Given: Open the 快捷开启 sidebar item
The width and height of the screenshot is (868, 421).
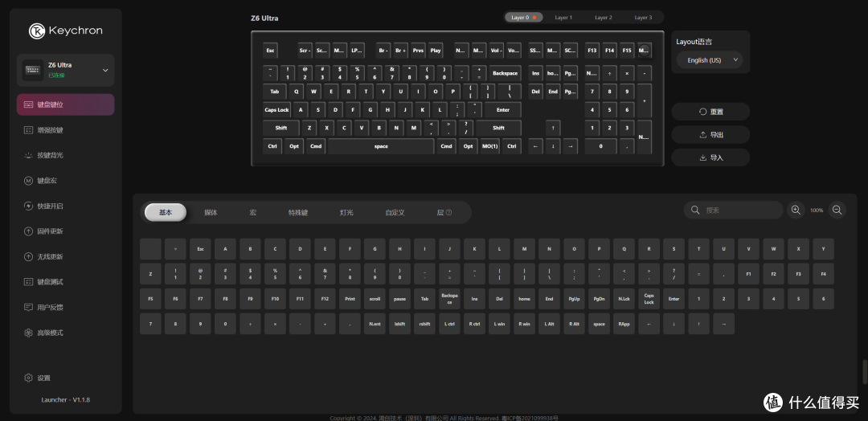Looking at the screenshot, I should 65,206.
